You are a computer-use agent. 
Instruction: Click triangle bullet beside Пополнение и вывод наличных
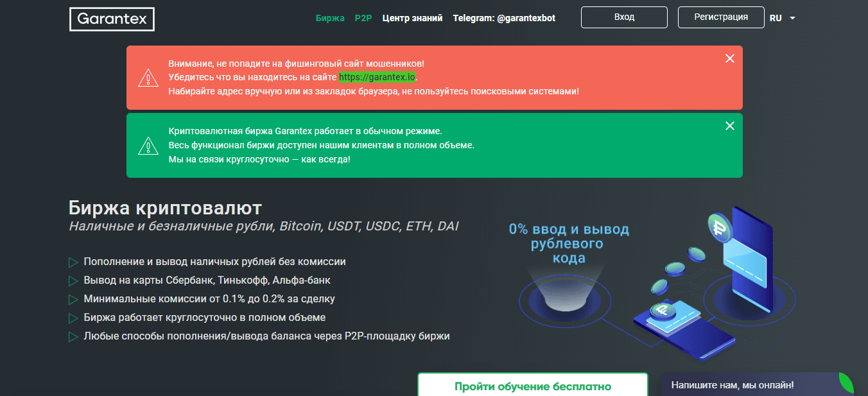tap(73, 262)
